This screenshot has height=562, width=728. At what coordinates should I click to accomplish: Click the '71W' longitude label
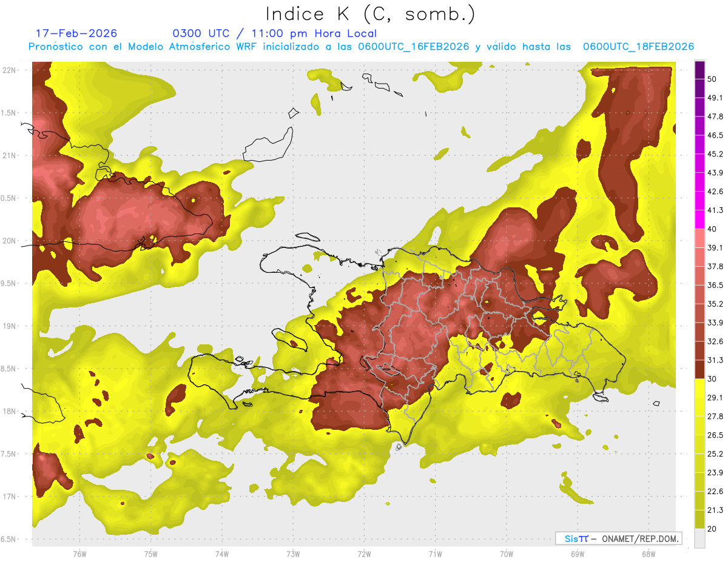click(x=435, y=554)
